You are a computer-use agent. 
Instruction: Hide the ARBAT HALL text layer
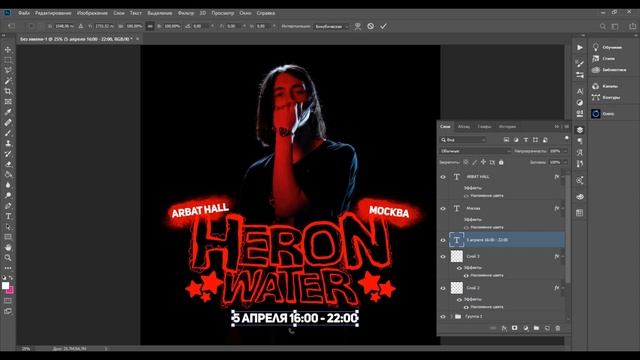443,177
